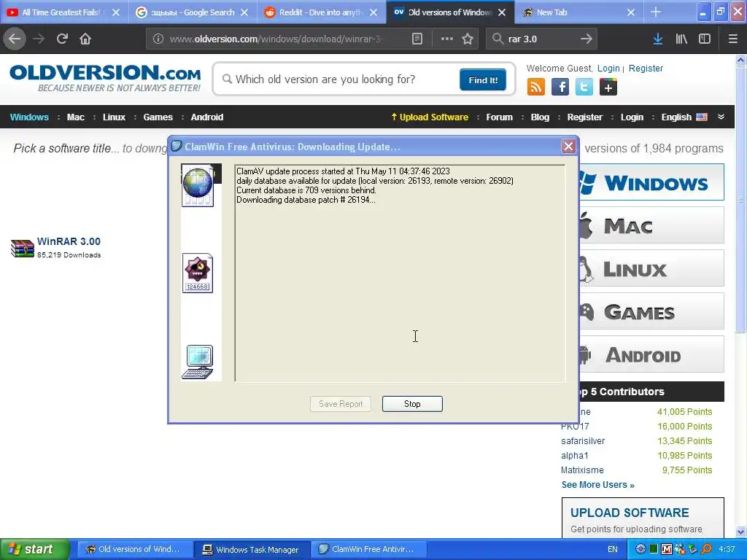Image resolution: width=747 pixels, height=560 pixels.
Task: Open the Windows start button
Action: coord(34,549)
